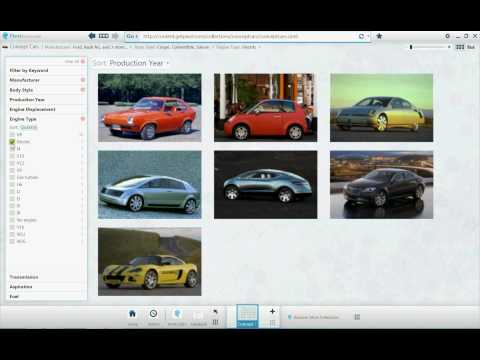Collapse the Engine Type filter section

45,119
